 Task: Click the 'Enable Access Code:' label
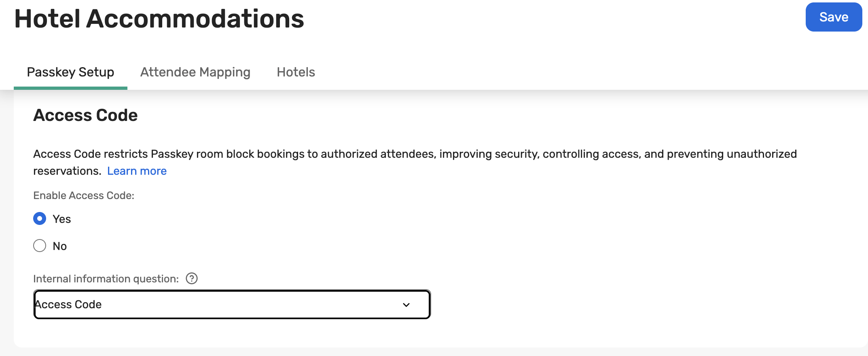tap(84, 195)
